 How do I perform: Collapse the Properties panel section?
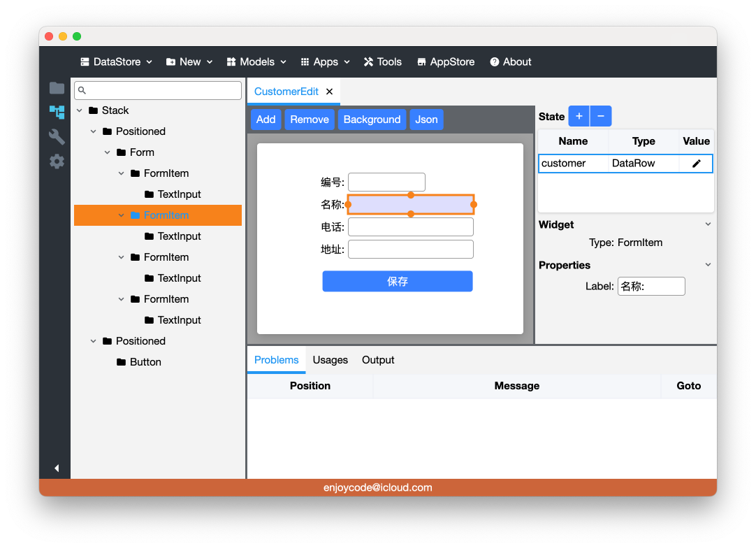point(708,265)
